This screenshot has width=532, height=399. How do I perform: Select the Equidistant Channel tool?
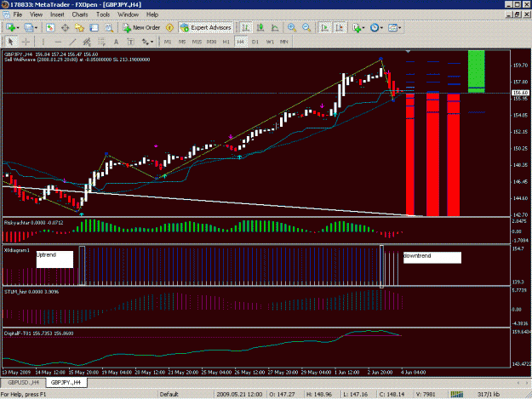(87, 42)
